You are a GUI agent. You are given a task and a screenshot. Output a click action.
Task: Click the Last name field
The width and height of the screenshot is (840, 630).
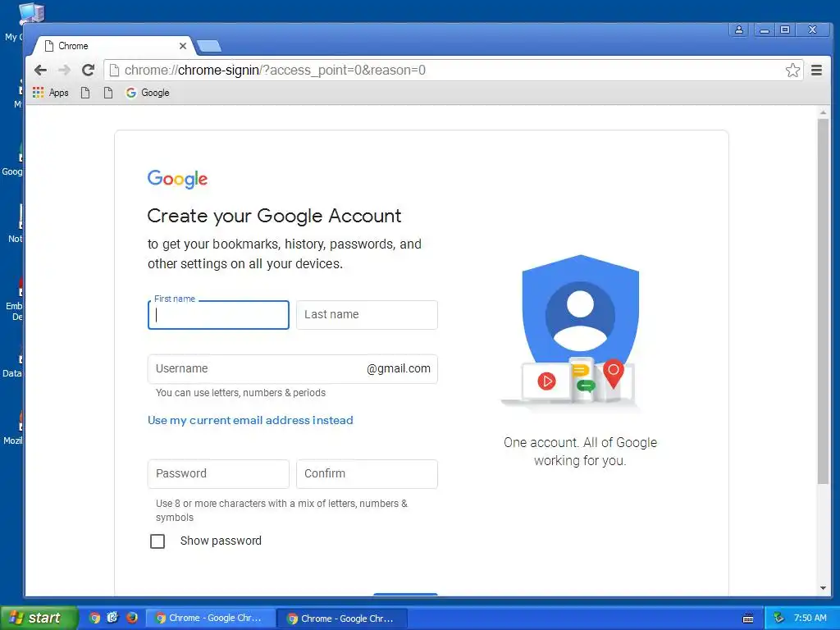(x=367, y=315)
